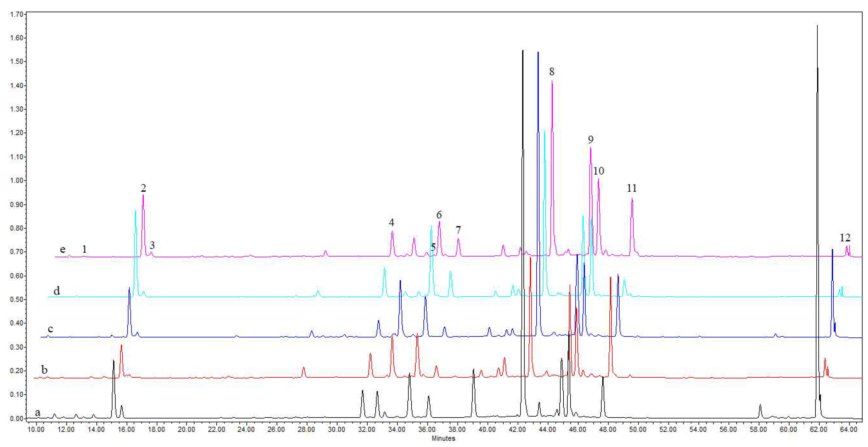868x447 pixels.
Task: Click peak label 1 on trace e
Action: [x=84, y=249]
